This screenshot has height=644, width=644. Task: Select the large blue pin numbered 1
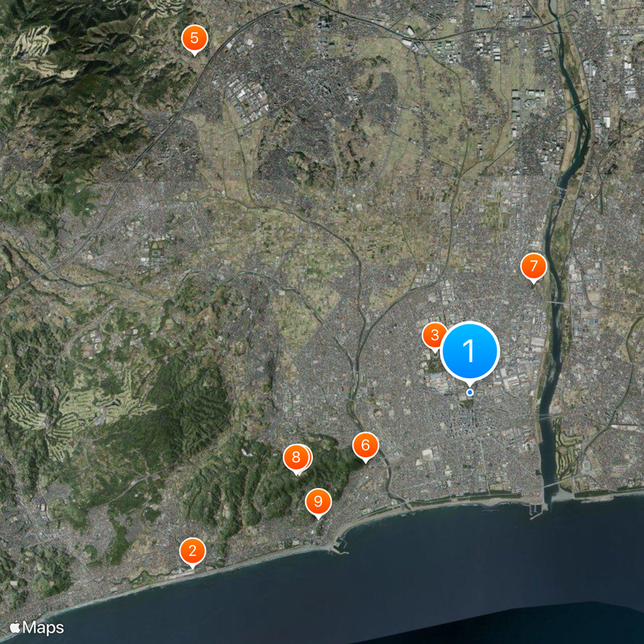(x=470, y=350)
